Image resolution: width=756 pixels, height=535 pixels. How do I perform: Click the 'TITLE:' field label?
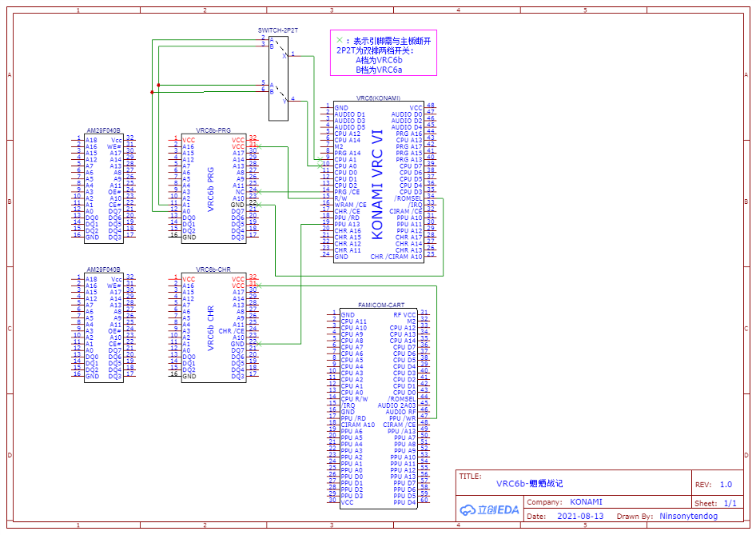point(470,476)
